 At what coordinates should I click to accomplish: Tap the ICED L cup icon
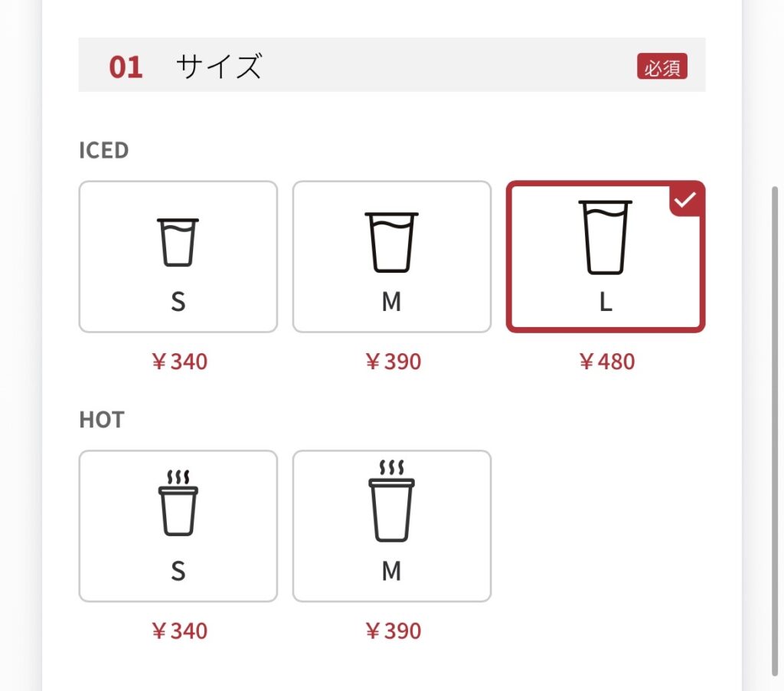pos(605,237)
